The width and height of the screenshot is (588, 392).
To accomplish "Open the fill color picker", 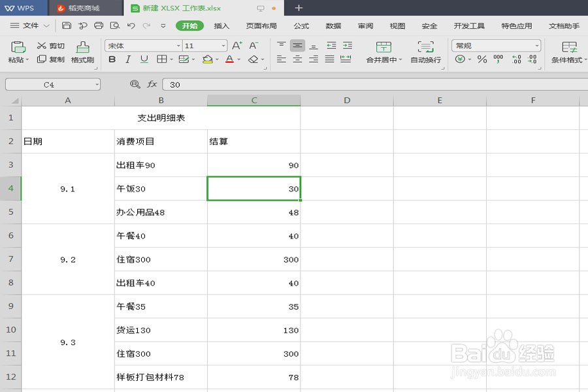I will pos(208,59).
